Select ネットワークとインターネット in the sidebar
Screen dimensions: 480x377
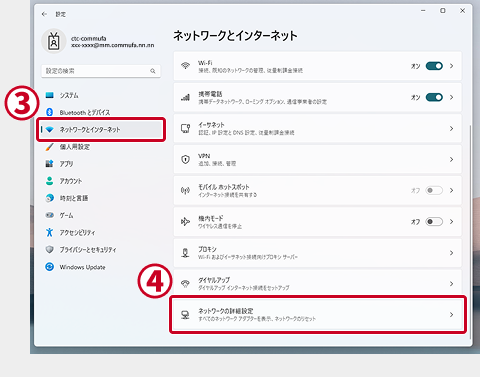point(101,129)
